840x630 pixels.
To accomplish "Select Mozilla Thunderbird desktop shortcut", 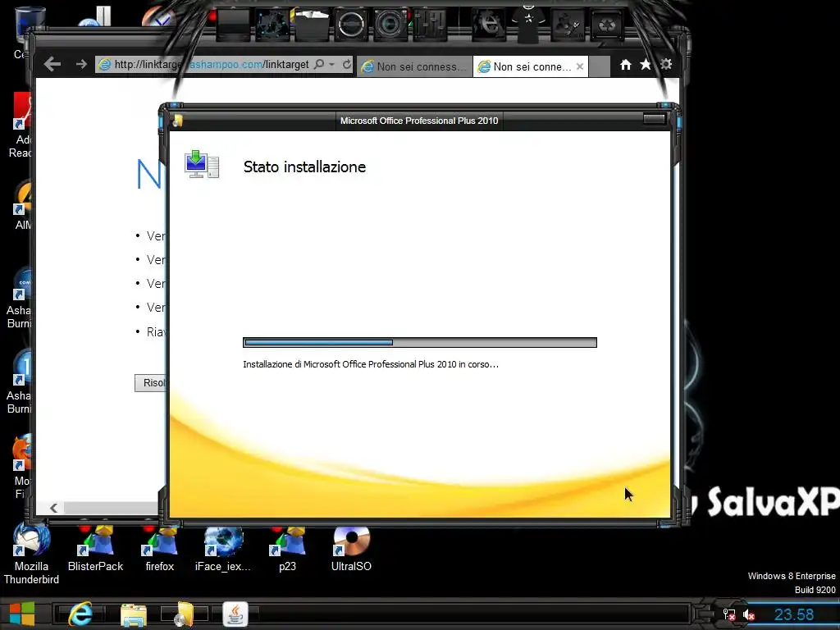I will pyautogui.click(x=31, y=555).
